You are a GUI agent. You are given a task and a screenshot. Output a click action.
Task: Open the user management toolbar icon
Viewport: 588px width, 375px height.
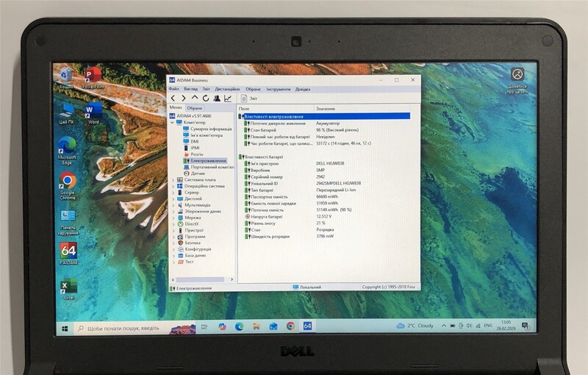pos(217,99)
